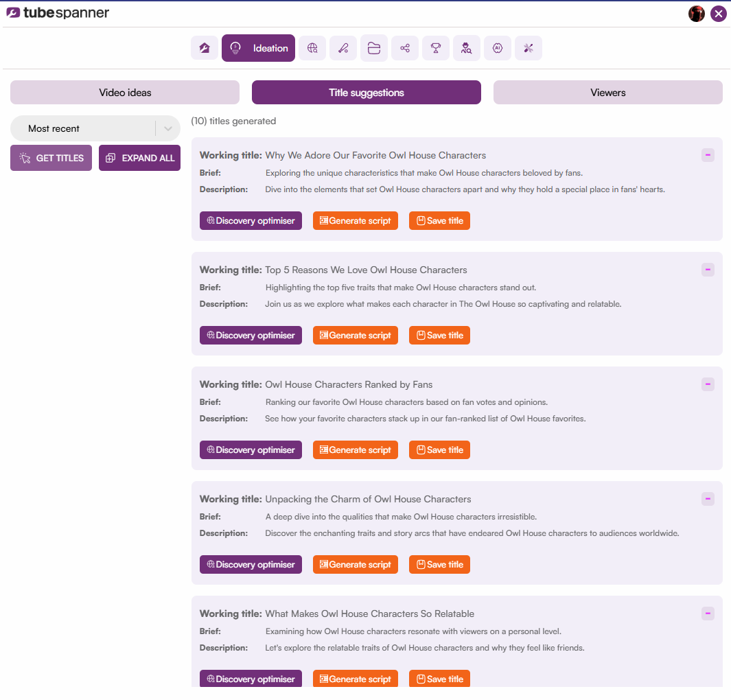This screenshot has width=731, height=700.
Task: Click brief 'A deep dive into the qualities'
Action: coord(401,516)
